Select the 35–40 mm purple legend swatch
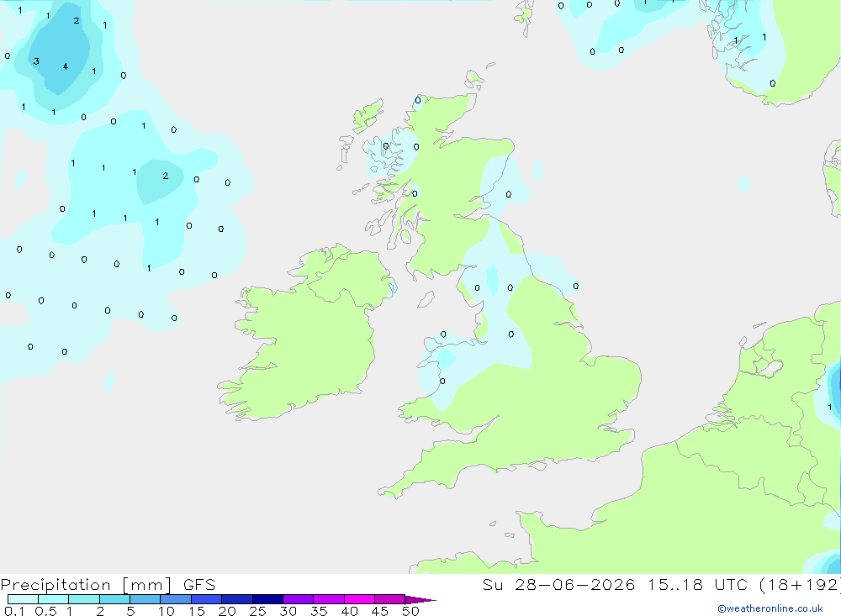 tap(329, 599)
